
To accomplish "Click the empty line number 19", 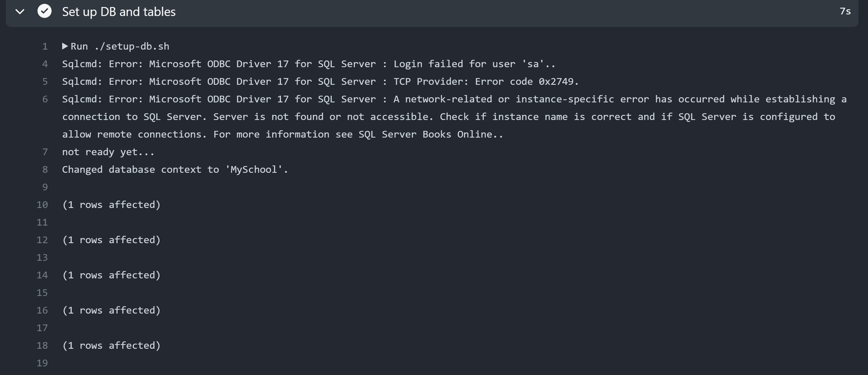I will point(42,363).
